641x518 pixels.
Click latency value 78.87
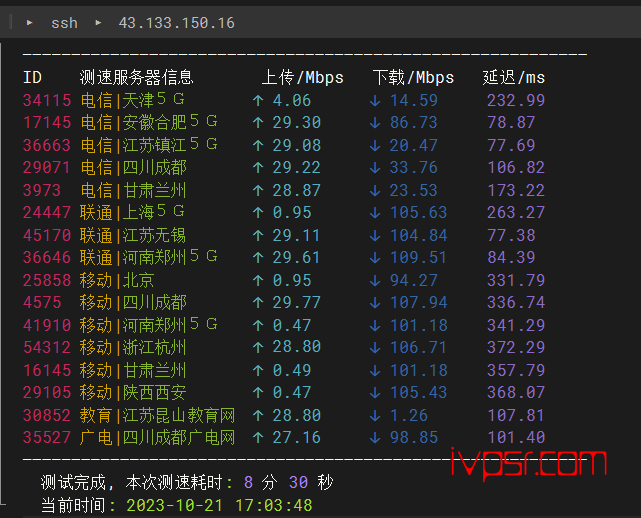[511, 122]
